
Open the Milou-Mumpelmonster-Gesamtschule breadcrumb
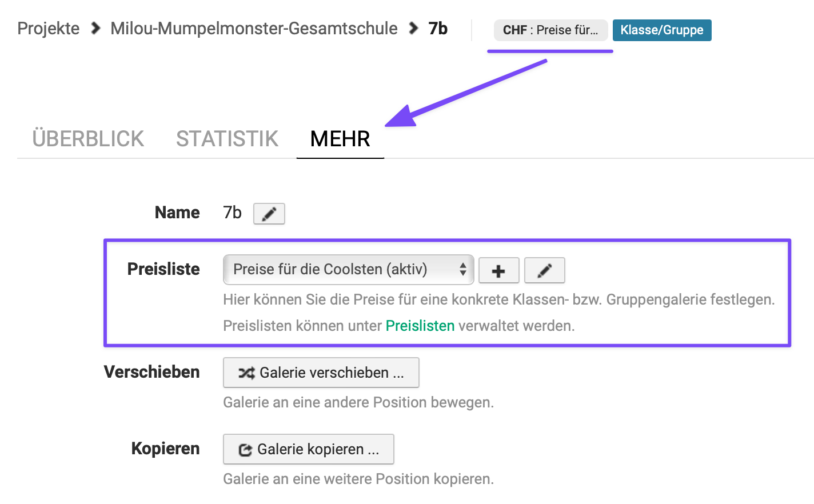pyautogui.click(x=254, y=29)
